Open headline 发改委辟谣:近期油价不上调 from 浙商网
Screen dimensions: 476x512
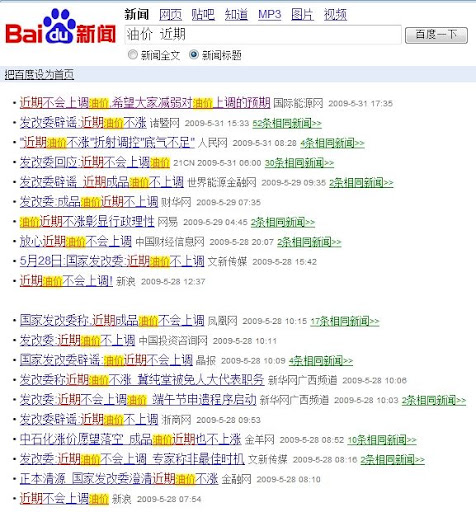tap(89, 420)
